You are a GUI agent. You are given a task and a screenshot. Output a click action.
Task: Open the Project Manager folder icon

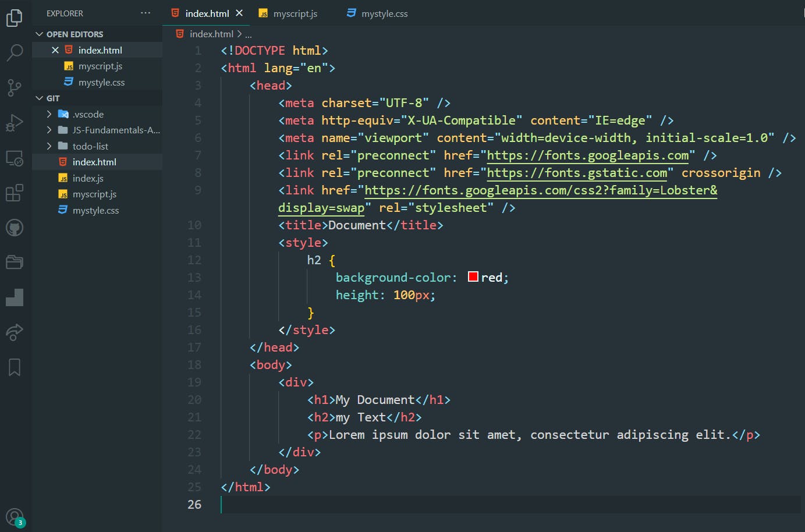tap(14, 263)
